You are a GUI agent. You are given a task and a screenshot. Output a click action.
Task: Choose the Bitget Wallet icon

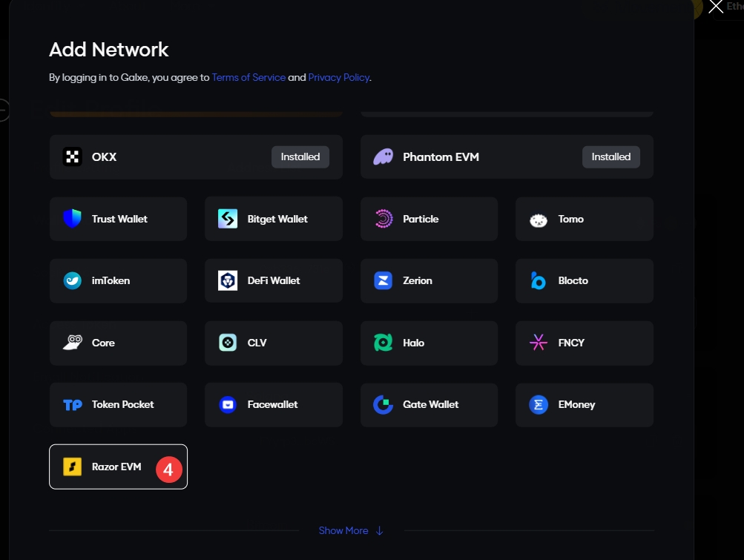(228, 219)
